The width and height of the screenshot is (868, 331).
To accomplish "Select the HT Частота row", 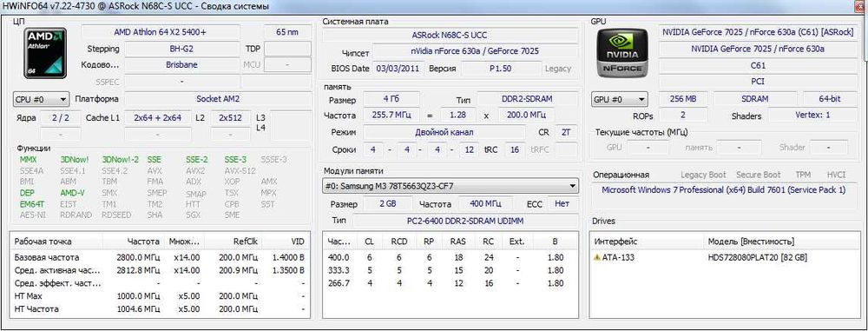I will [x=160, y=308].
